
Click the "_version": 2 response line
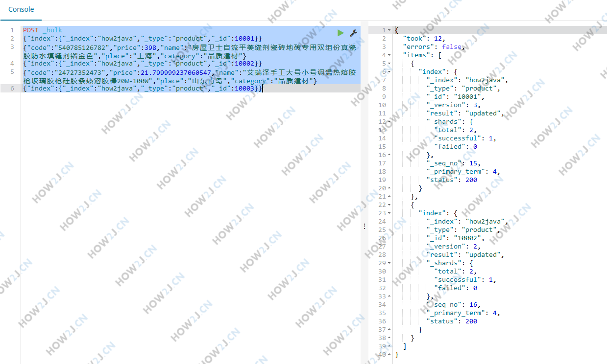[453, 247]
